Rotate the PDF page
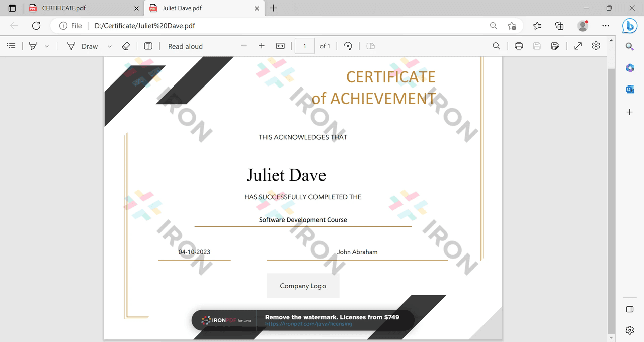644x342 pixels. point(348,46)
